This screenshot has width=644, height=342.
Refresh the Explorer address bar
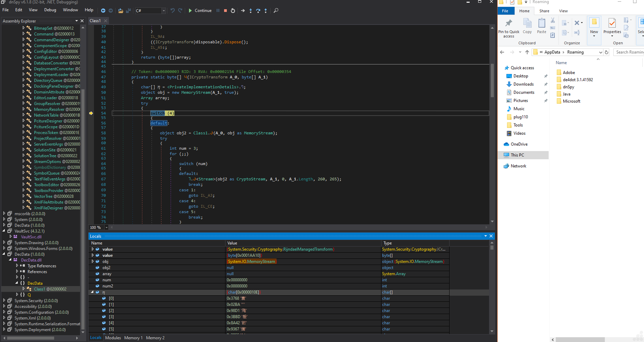pos(607,52)
